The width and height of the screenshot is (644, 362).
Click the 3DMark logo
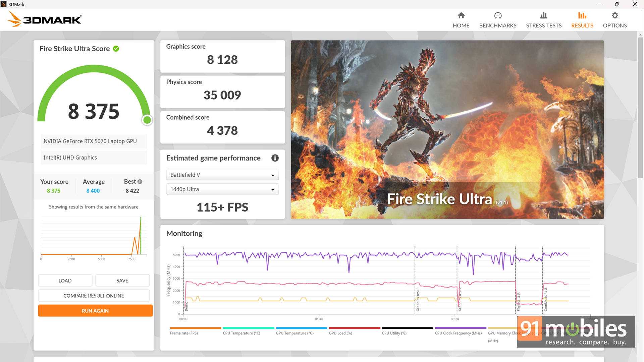click(x=44, y=19)
